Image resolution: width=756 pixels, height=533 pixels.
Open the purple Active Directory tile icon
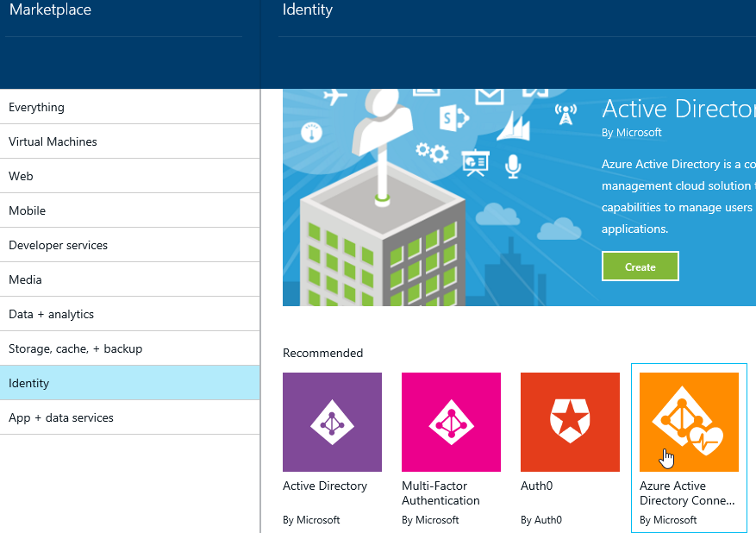tap(332, 422)
